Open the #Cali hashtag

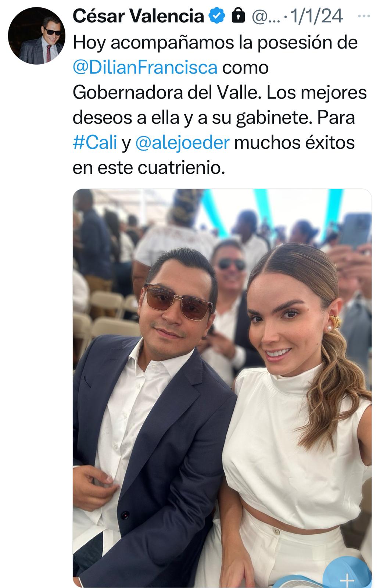(95, 143)
